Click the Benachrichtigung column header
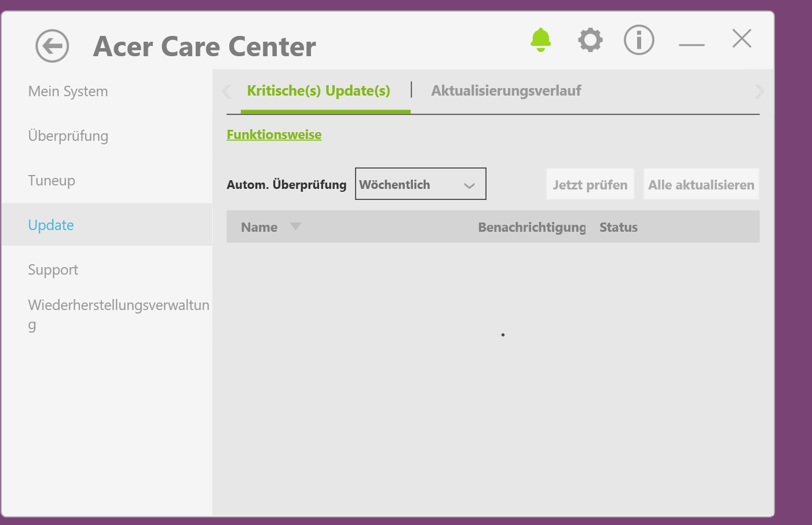Image resolution: width=812 pixels, height=525 pixels. [532, 227]
